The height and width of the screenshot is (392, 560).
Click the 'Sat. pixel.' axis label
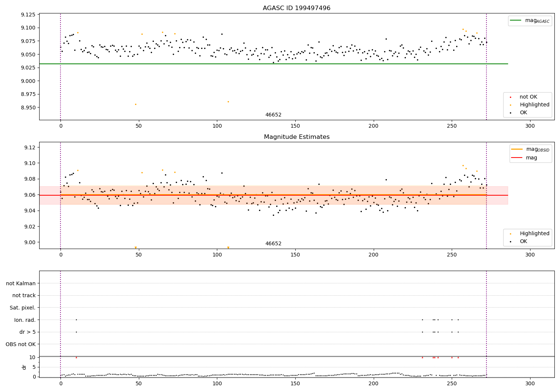[x=23, y=308]
